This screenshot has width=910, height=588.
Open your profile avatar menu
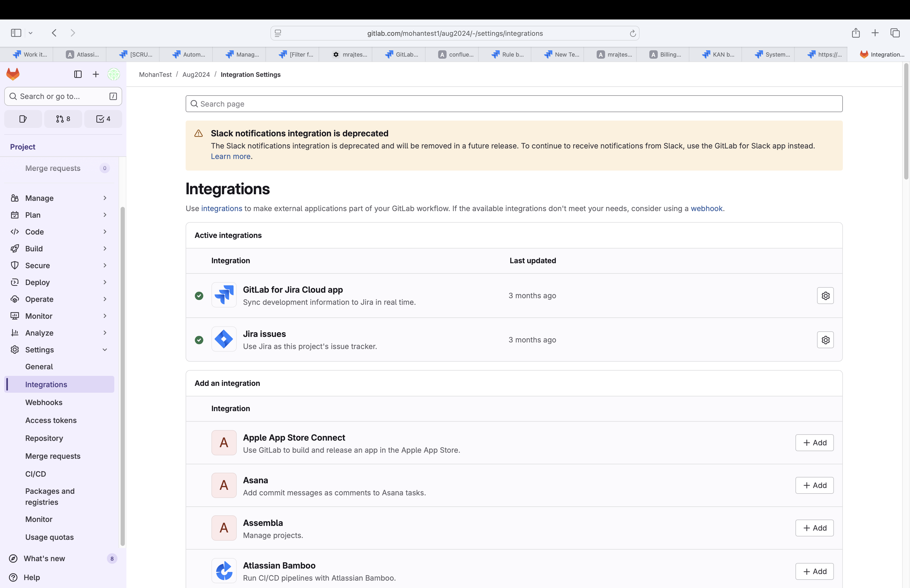113,74
